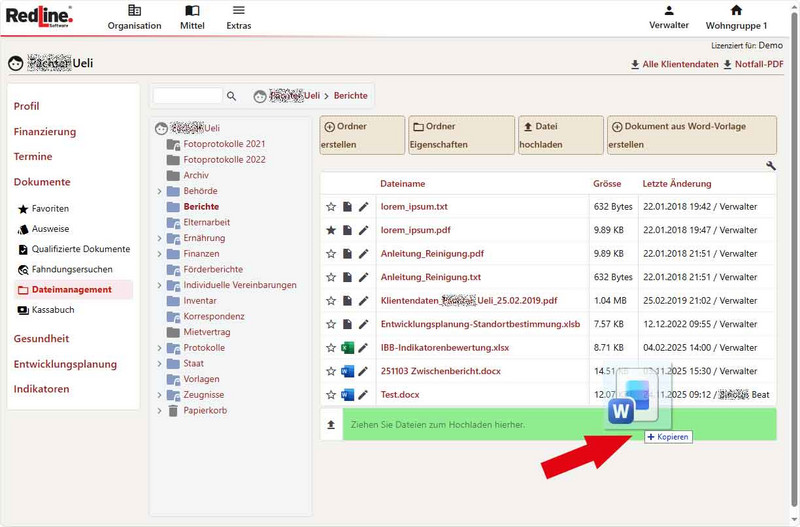
Task: Open the Organisation menu
Action: click(134, 17)
